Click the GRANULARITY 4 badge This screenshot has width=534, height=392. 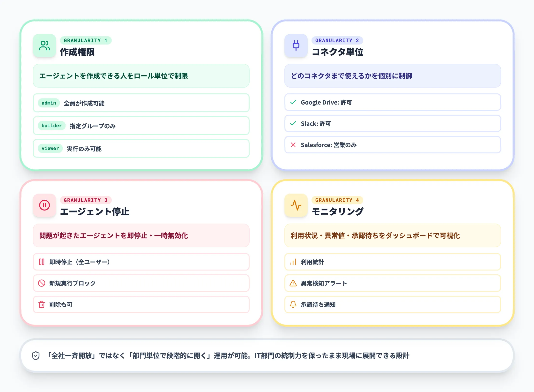(x=337, y=200)
